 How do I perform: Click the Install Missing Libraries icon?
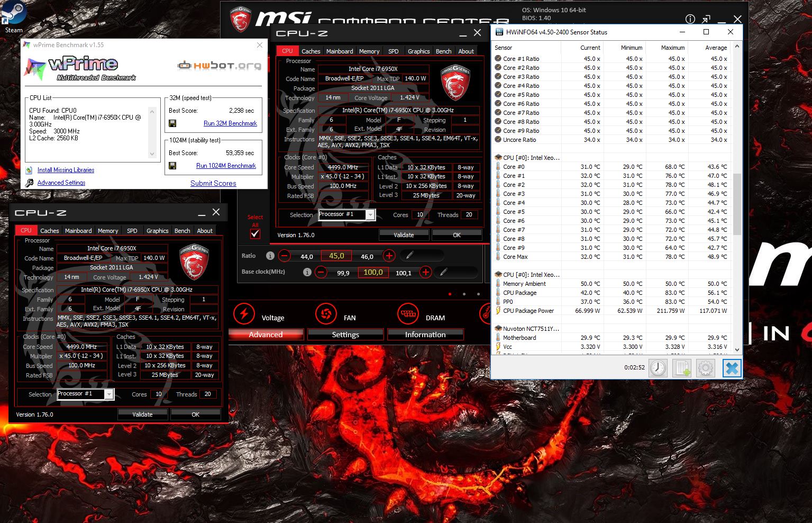30,170
